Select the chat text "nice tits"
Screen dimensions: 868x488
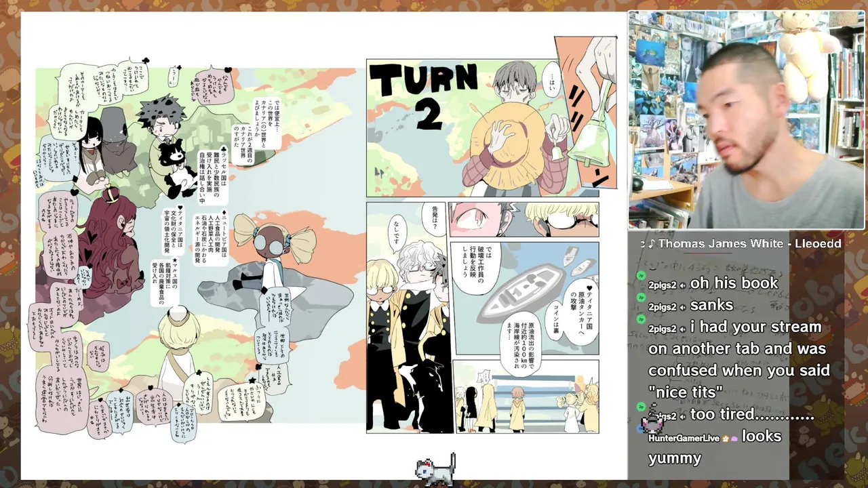pyautogui.click(x=686, y=392)
